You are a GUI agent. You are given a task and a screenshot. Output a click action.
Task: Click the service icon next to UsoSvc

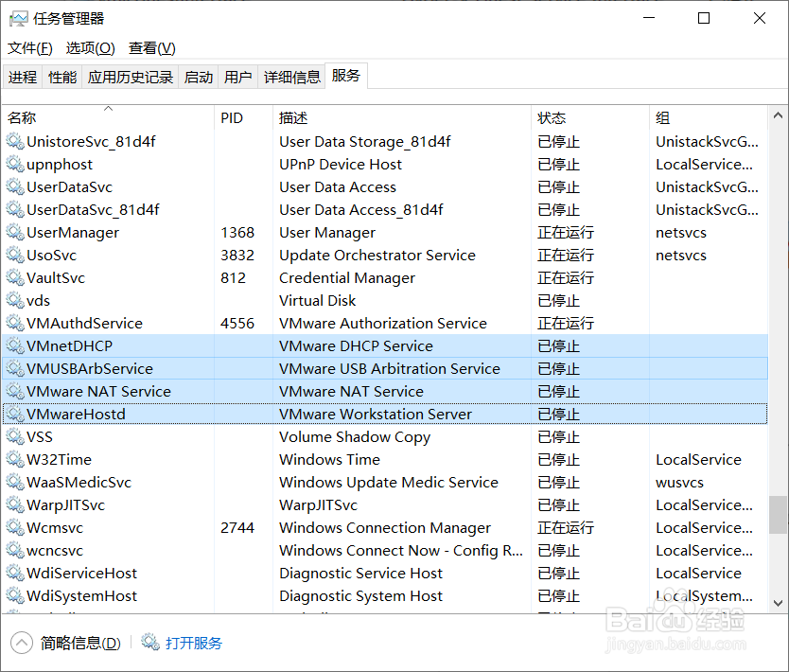pos(15,256)
